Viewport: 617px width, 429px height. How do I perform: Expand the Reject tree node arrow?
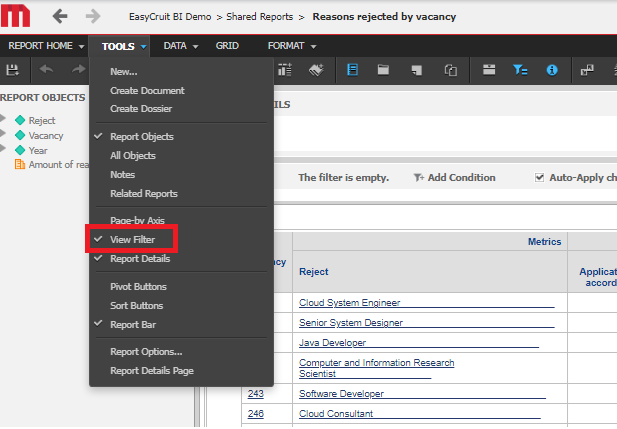coord(3,118)
